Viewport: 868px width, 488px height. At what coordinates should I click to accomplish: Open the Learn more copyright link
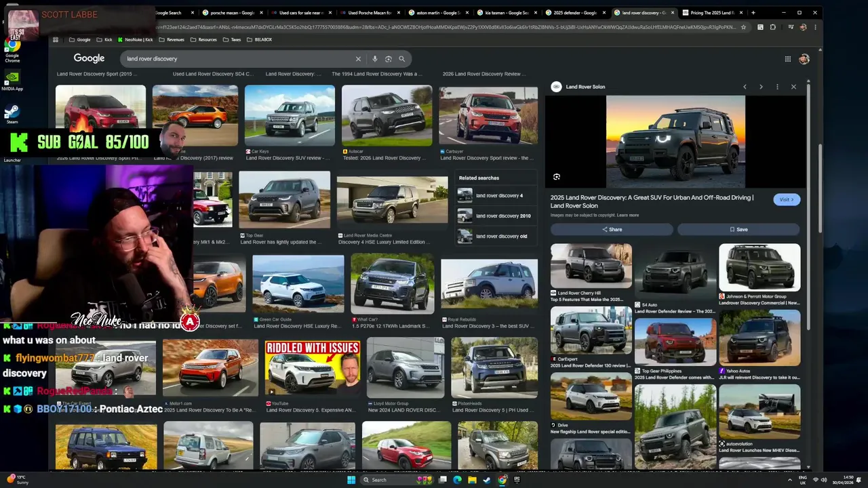click(628, 216)
